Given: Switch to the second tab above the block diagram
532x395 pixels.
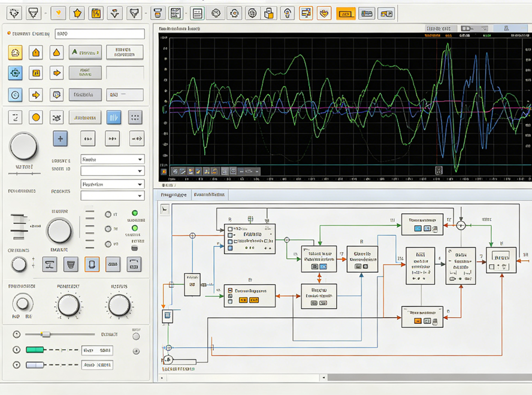Looking at the screenshot, I should pos(209,195).
